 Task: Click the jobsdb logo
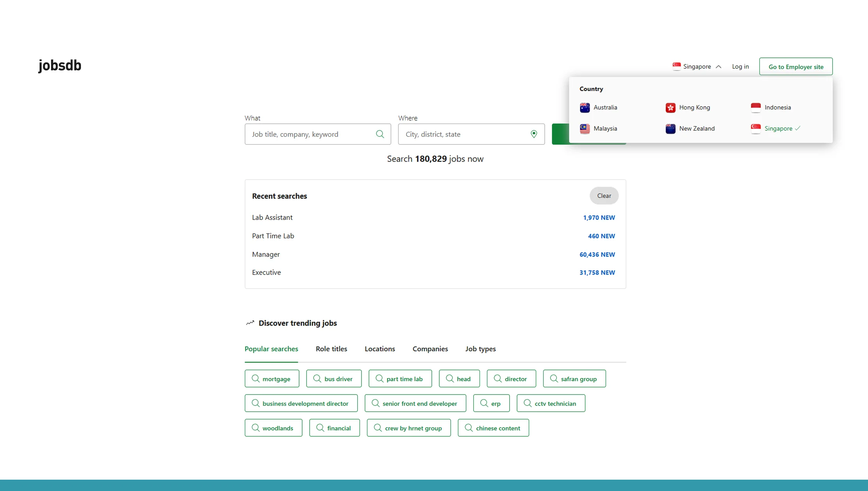coord(60,65)
